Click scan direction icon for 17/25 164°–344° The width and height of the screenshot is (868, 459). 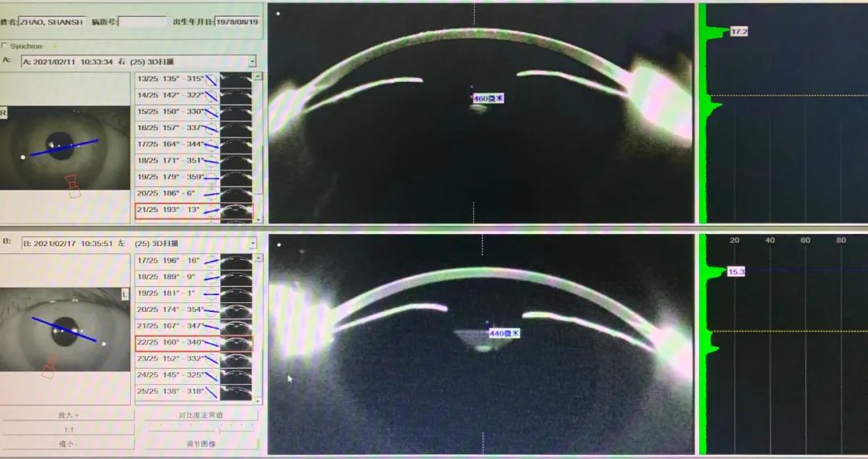pyautogui.click(x=211, y=145)
